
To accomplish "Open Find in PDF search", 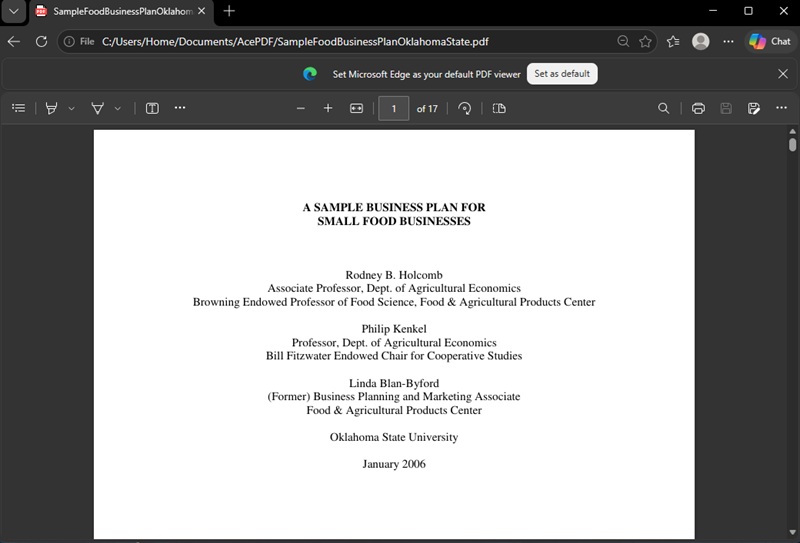I will click(663, 108).
